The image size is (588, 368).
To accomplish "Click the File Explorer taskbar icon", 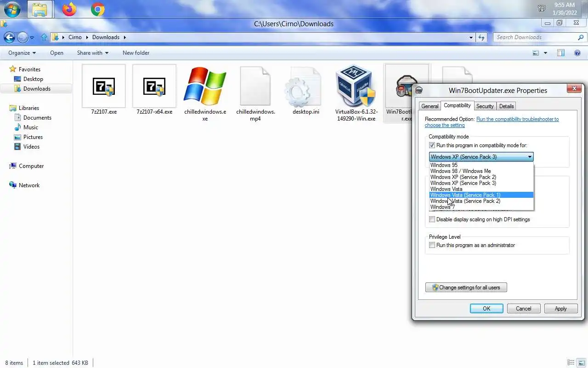I will click(40, 9).
